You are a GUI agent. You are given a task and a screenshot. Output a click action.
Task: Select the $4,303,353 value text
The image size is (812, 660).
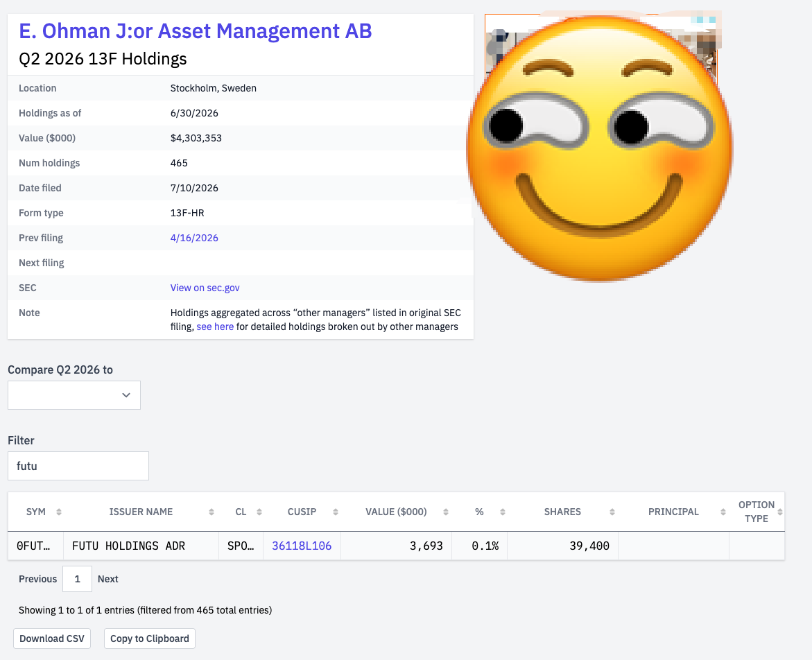196,138
